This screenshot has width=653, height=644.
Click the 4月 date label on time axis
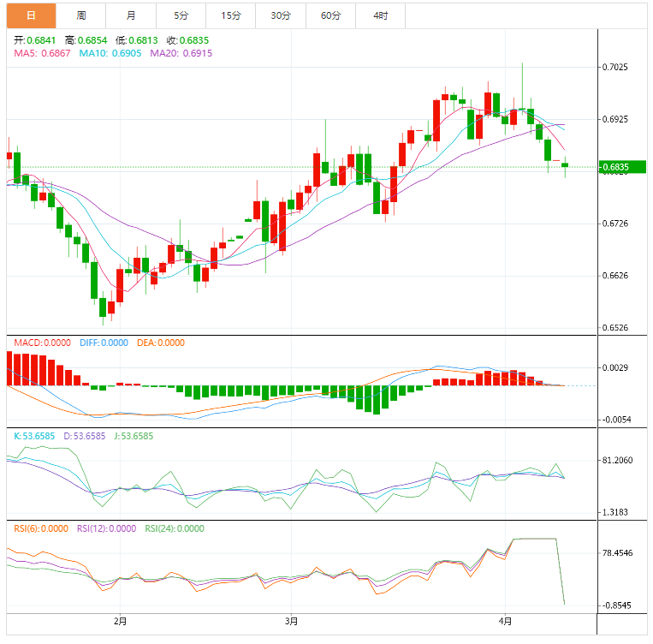[505, 621]
